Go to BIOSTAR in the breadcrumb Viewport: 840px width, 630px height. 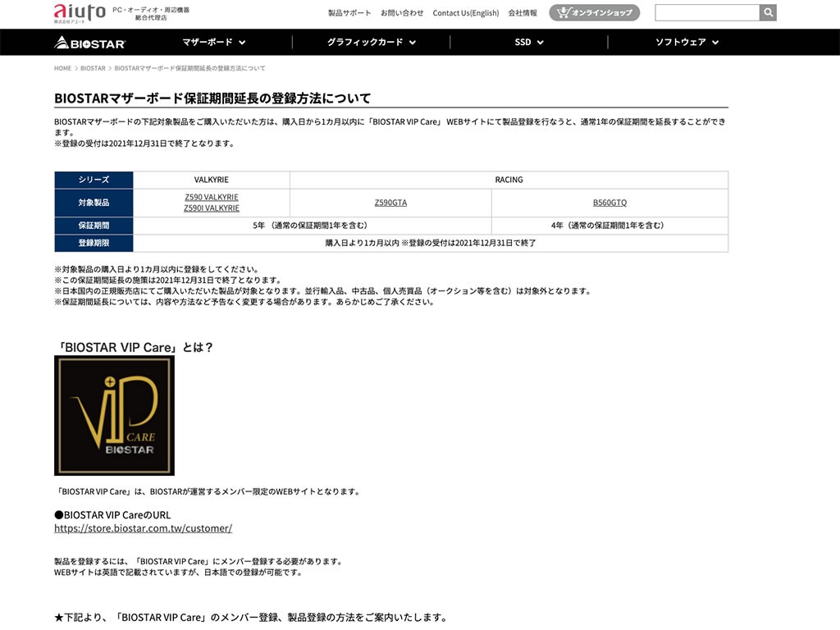[x=93, y=68]
